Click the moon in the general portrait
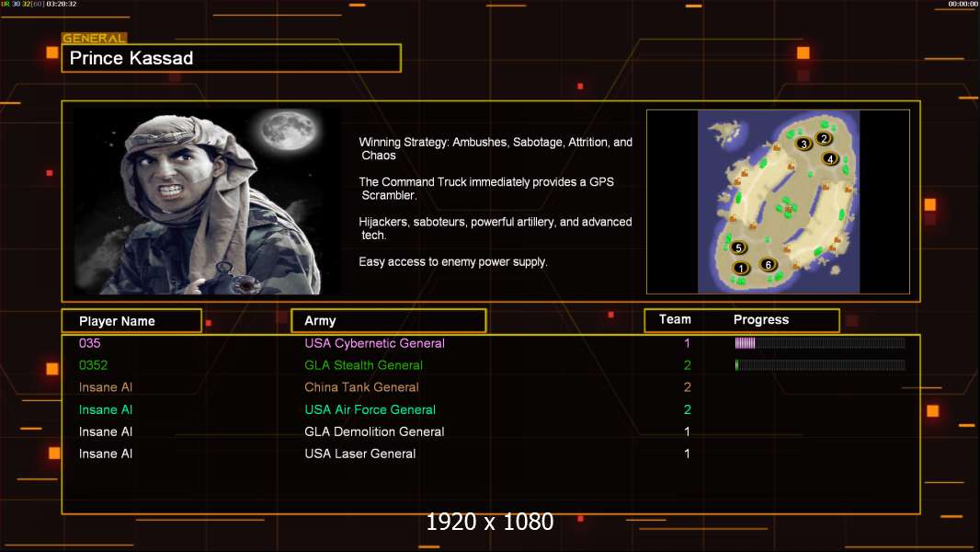Viewport: 980px width, 552px height. tap(288, 130)
